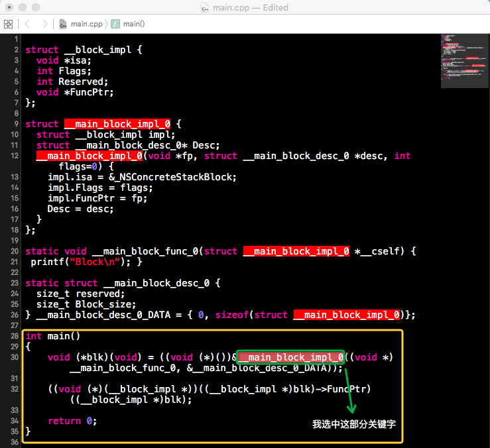
Task: Click line number 30 in gutter
Action: coord(15,357)
